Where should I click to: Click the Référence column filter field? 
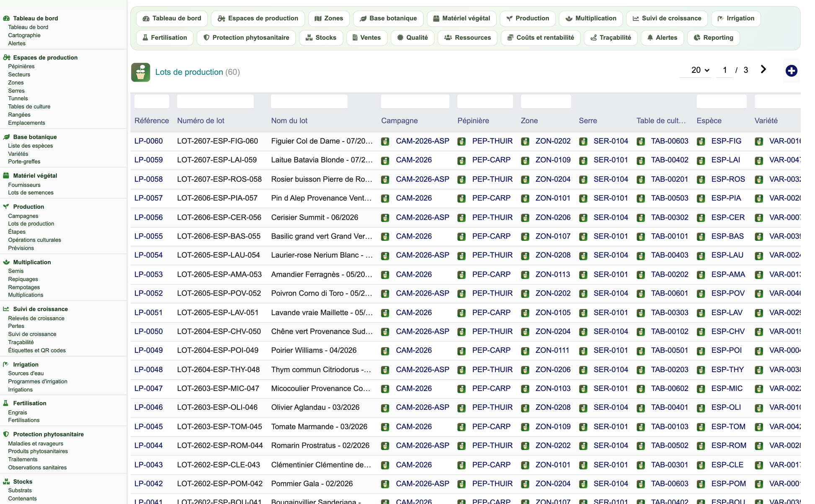pos(152,102)
